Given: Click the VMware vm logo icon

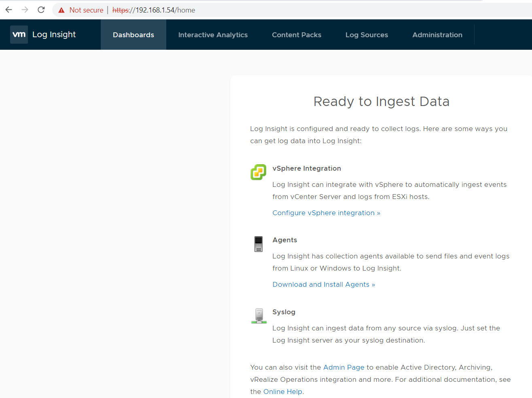Looking at the screenshot, I should (19, 35).
